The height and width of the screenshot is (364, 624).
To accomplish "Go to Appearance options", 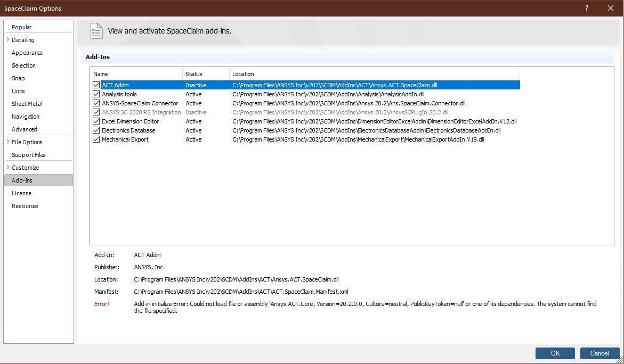I will (27, 53).
